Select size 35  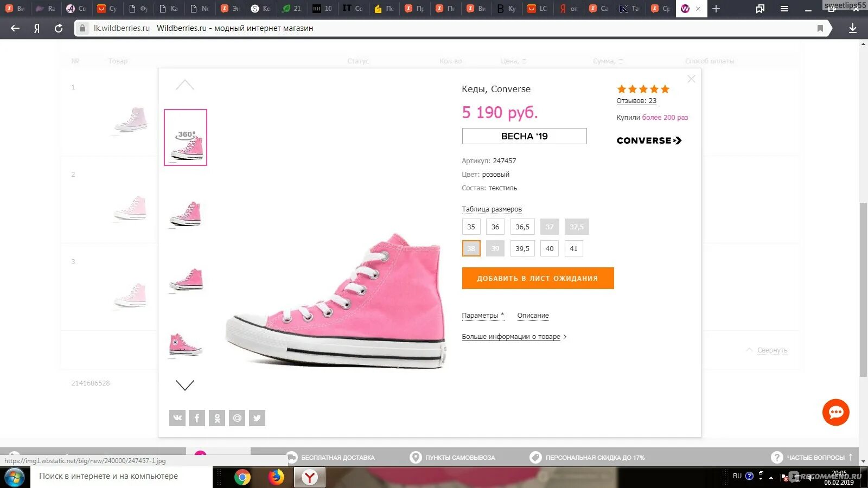[471, 227]
